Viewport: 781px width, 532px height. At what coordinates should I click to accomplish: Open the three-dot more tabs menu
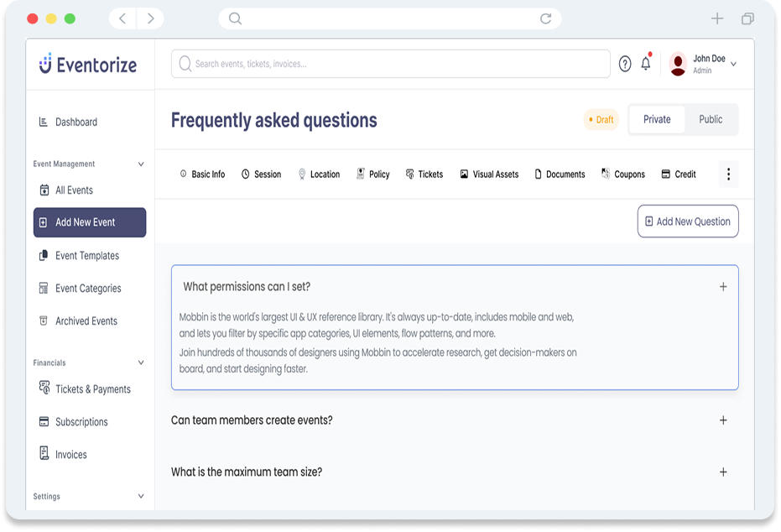point(728,175)
